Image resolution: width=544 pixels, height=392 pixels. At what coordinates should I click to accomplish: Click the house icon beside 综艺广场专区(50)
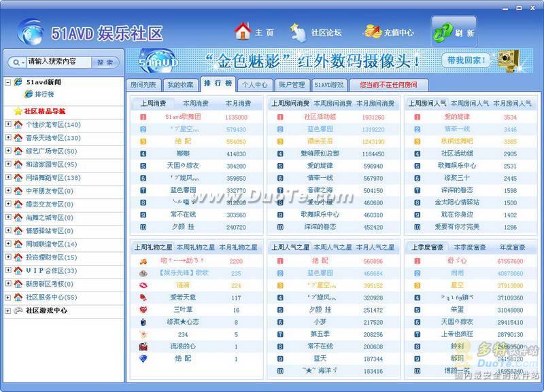click(18, 151)
